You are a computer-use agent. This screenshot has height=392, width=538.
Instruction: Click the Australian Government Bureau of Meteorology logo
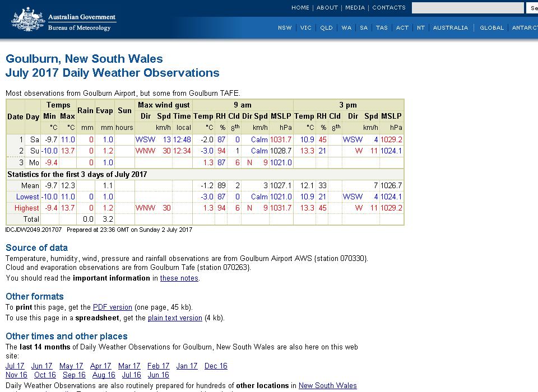[x=63, y=20]
